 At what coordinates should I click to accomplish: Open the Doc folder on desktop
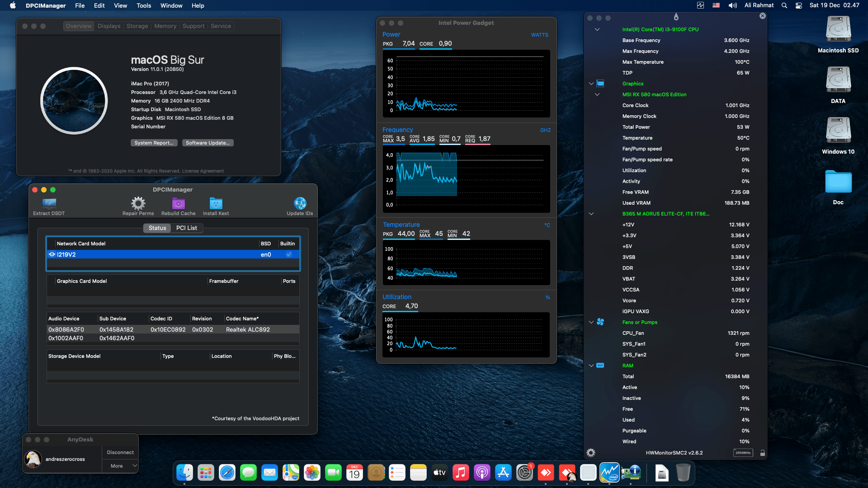click(x=838, y=187)
